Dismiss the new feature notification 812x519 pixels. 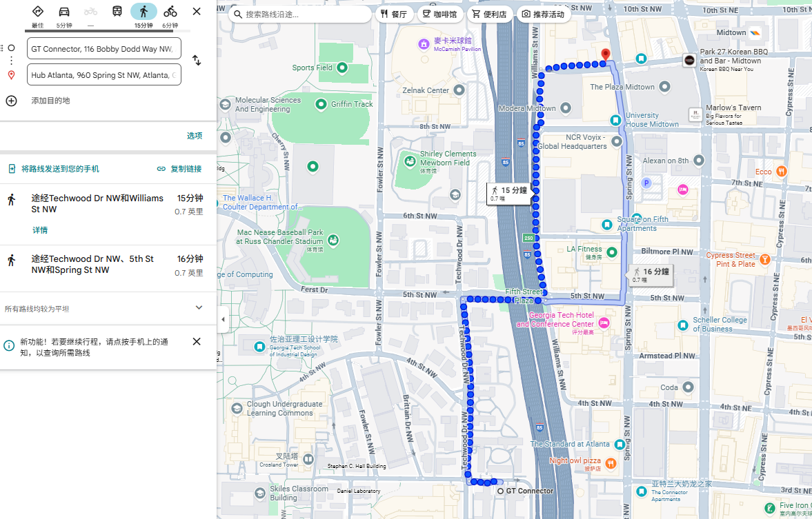197,342
